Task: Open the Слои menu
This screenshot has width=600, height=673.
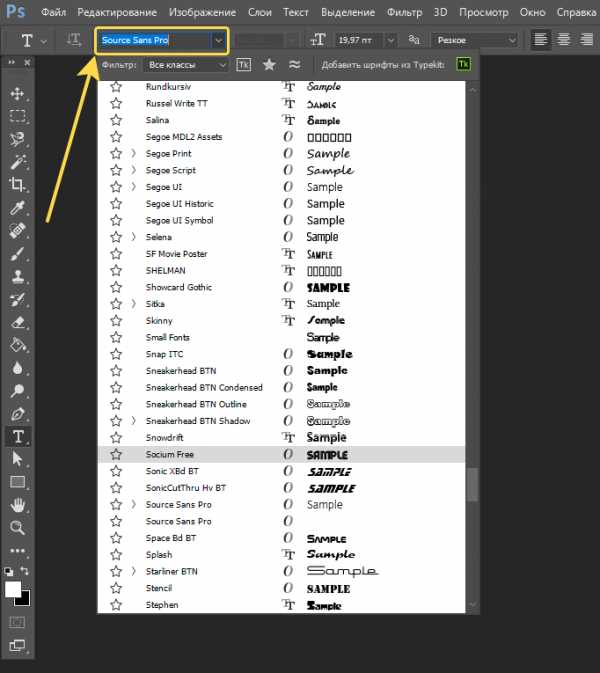Action: [x=260, y=12]
